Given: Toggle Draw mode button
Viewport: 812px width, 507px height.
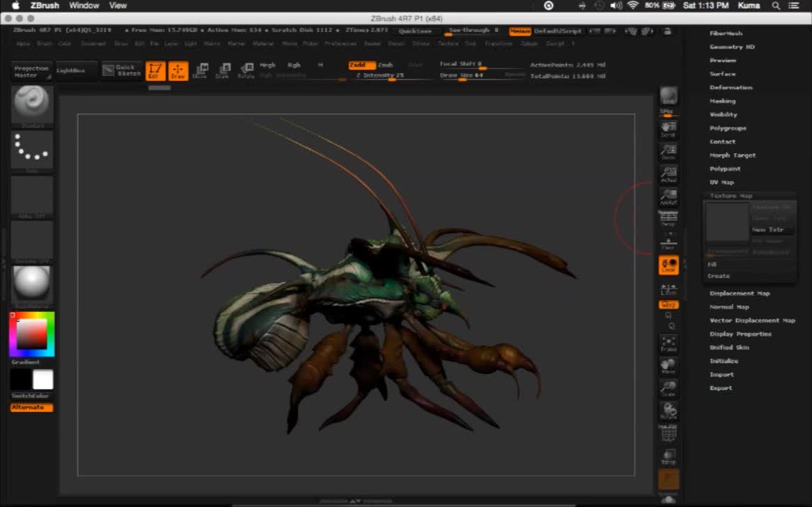Looking at the screenshot, I should pos(178,71).
